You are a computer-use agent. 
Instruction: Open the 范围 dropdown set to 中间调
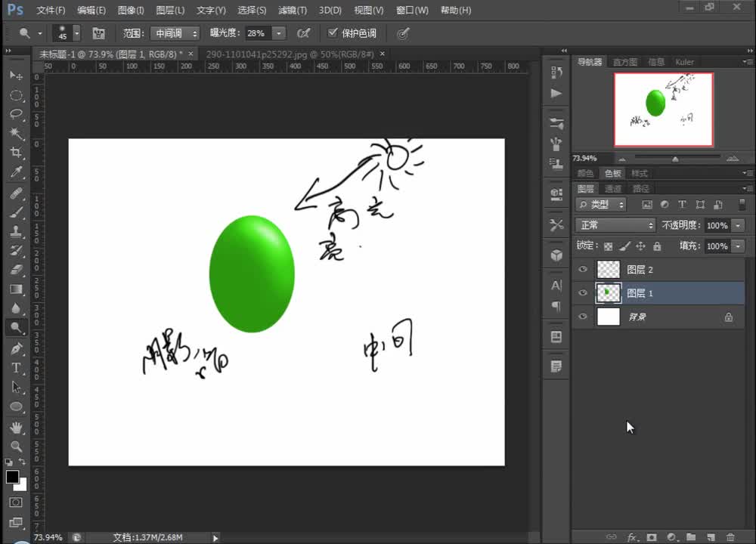click(x=175, y=33)
